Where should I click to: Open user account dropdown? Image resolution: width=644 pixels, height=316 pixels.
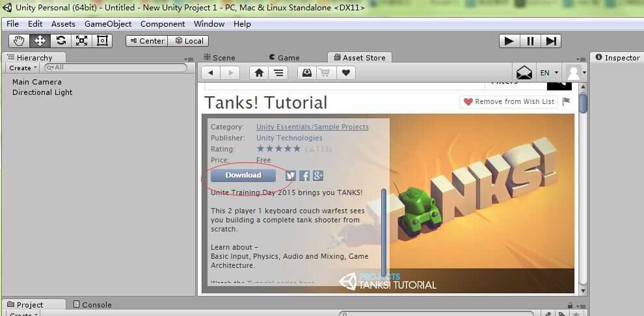(x=576, y=73)
